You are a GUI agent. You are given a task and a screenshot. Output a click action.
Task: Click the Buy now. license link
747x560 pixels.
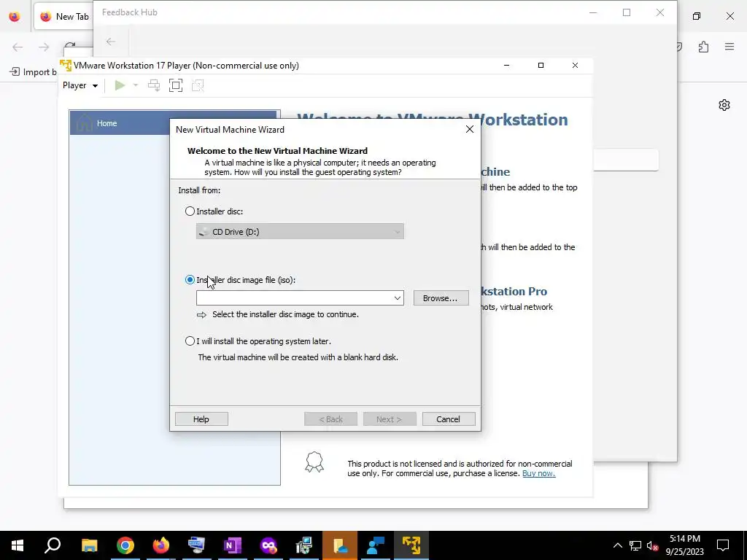[538, 473]
